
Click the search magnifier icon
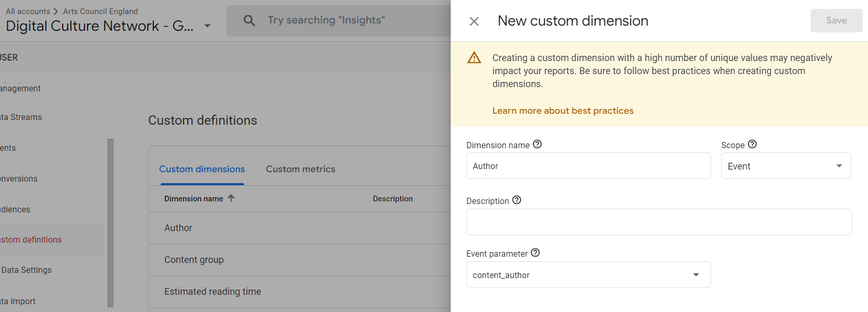(249, 21)
